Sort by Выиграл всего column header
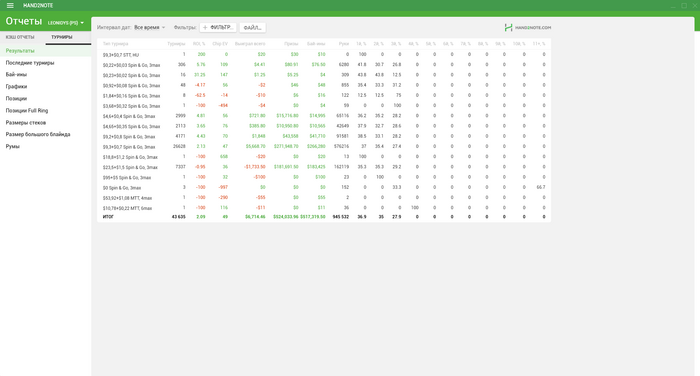The width and height of the screenshot is (700, 376). point(250,44)
